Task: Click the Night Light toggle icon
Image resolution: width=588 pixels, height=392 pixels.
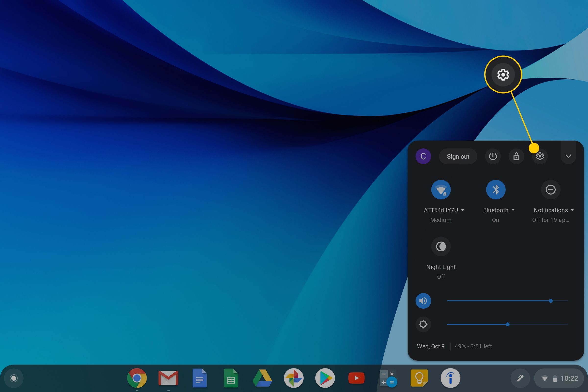Action: [441, 246]
